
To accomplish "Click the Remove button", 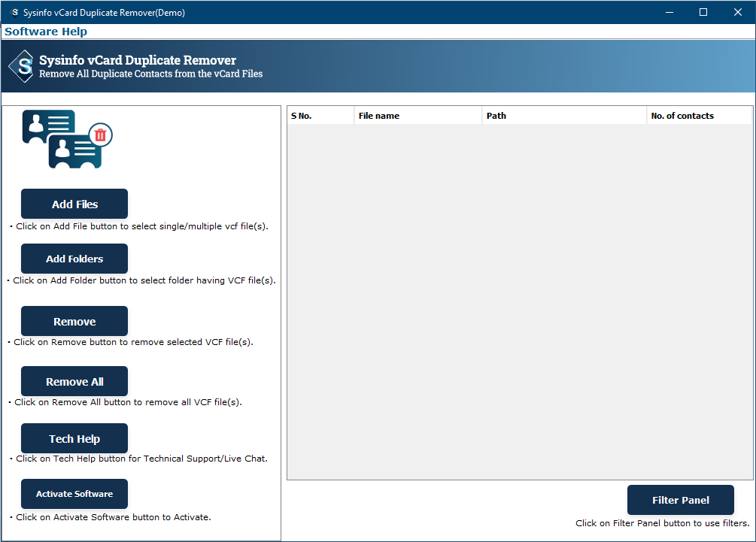I will (x=74, y=321).
